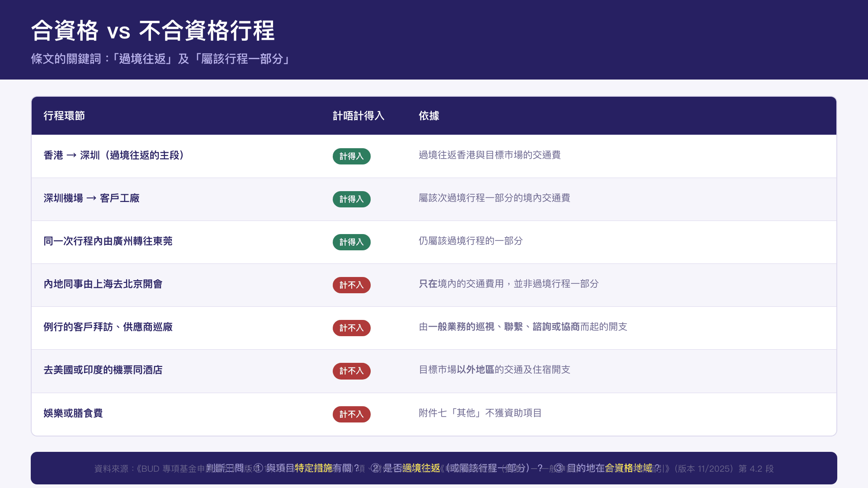Click the 計不入 badge in 娛樂或膳食費 row
The height and width of the screenshot is (488, 868).
[352, 414]
